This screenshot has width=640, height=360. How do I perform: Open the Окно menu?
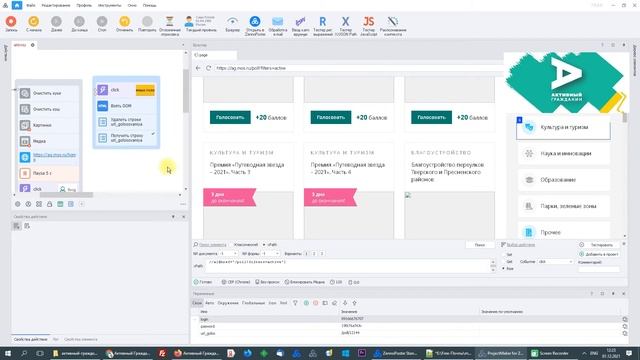[x=132, y=5]
